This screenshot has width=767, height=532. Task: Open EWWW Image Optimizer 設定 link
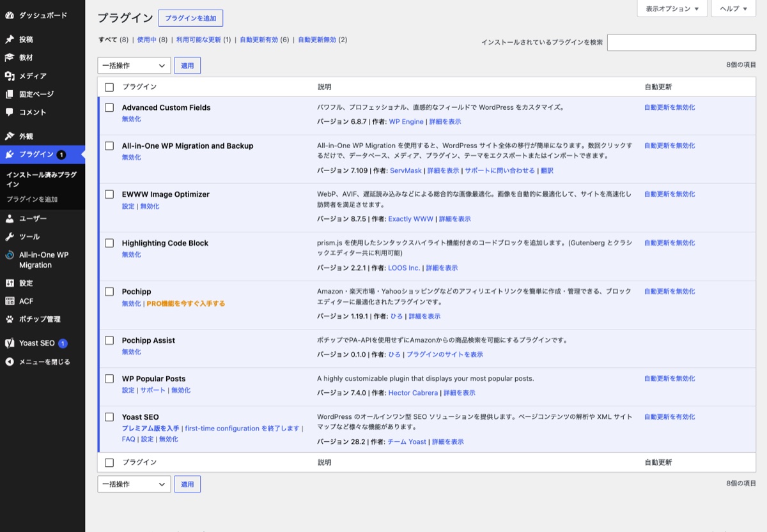pos(128,206)
